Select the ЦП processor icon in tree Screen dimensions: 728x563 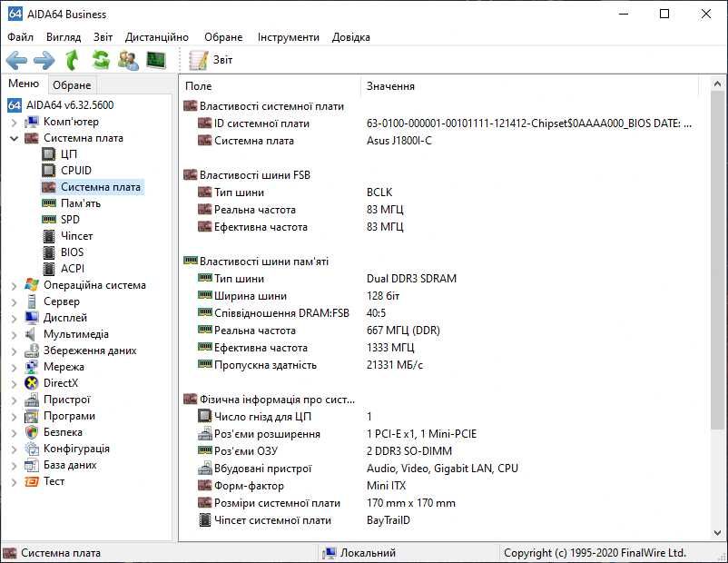point(48,154)
